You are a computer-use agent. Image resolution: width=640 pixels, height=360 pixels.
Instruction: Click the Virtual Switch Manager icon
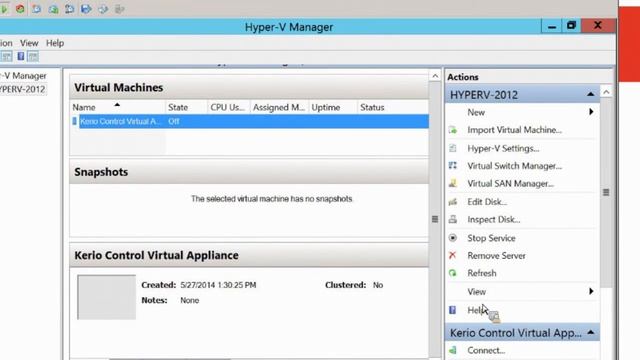pos(453,166)
